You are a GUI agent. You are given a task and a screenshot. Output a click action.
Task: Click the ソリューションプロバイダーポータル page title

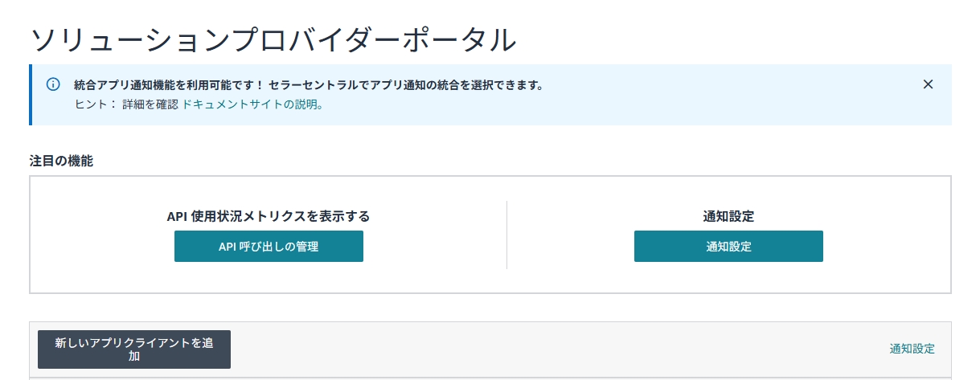coord(273,39)
